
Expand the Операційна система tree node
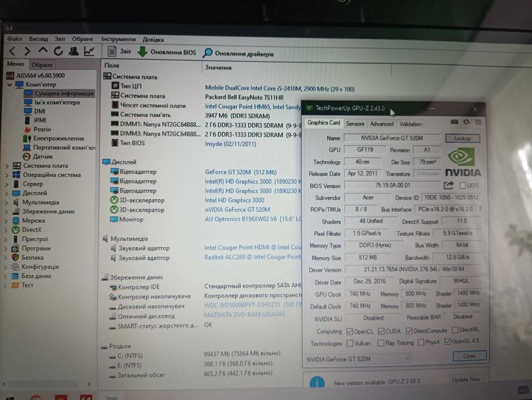click(7, 175)
